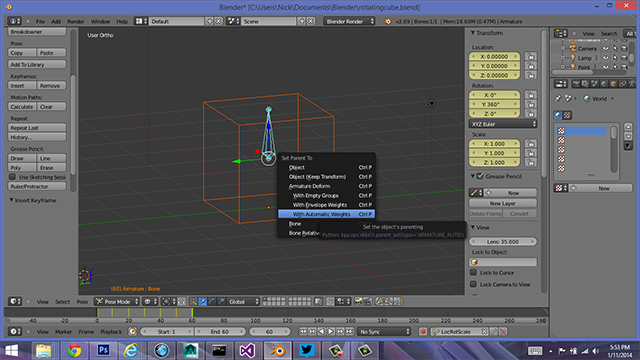The height and width of the screenshot is (360, 640).
Task: Open the Global orientation dropdown
Action: pyautogui.click(x=243, y=302)
